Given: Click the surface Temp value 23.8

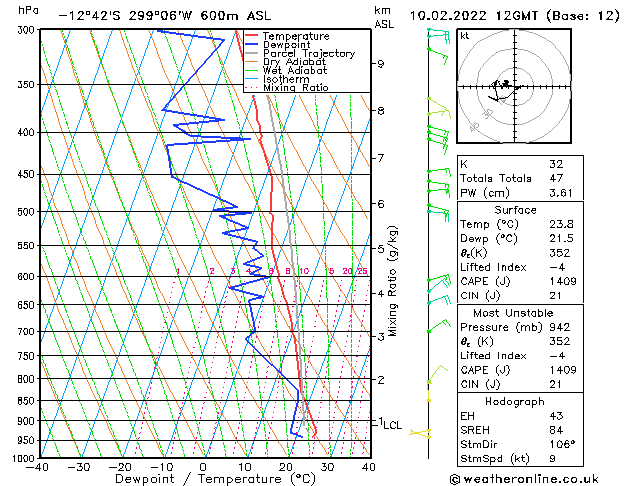Looking at the screenshot, I should tap(561, 224).
